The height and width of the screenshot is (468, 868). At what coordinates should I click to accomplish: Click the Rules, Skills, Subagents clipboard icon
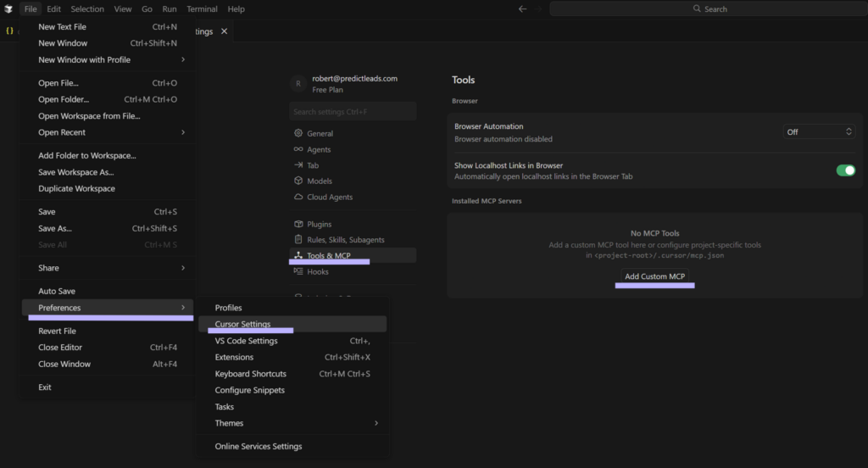298,239
